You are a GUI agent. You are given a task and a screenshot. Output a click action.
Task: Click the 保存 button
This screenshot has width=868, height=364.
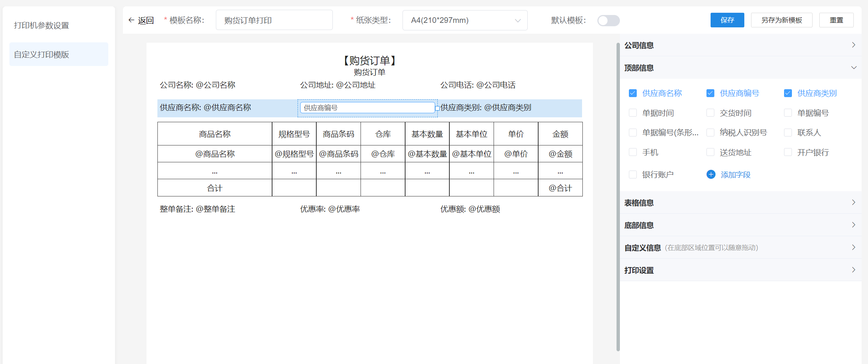tap(727, 20)
